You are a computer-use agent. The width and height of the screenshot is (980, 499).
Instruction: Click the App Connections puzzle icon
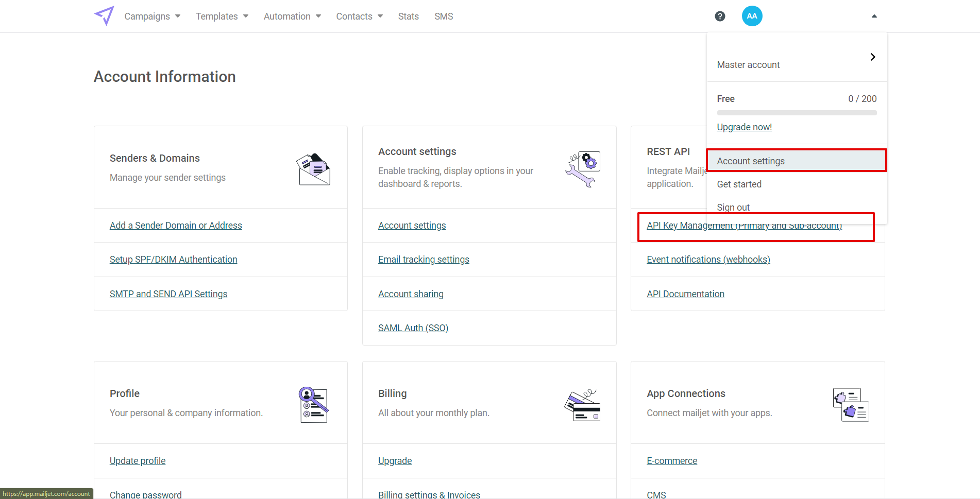851,405
